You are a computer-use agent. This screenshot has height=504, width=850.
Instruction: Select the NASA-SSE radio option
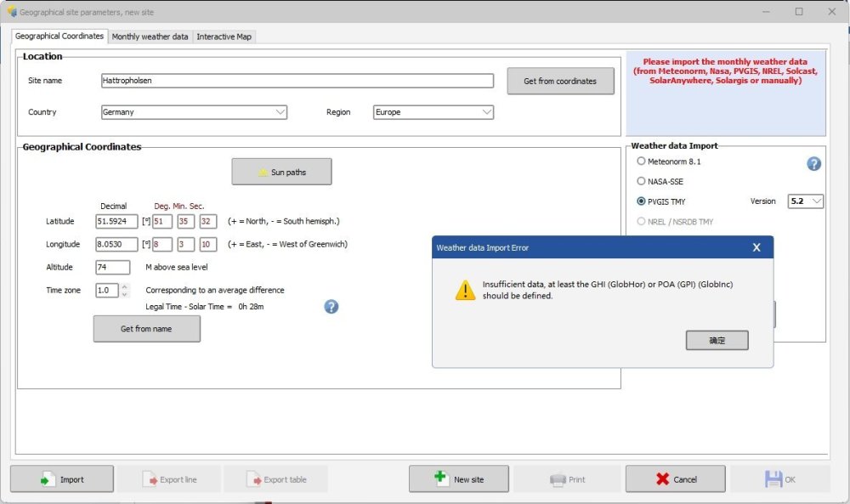coord(642,181)
